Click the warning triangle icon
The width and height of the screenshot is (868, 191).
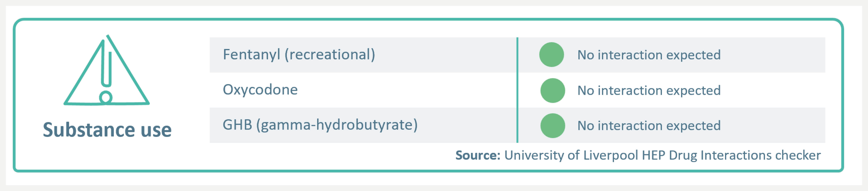tap(106, 70)
